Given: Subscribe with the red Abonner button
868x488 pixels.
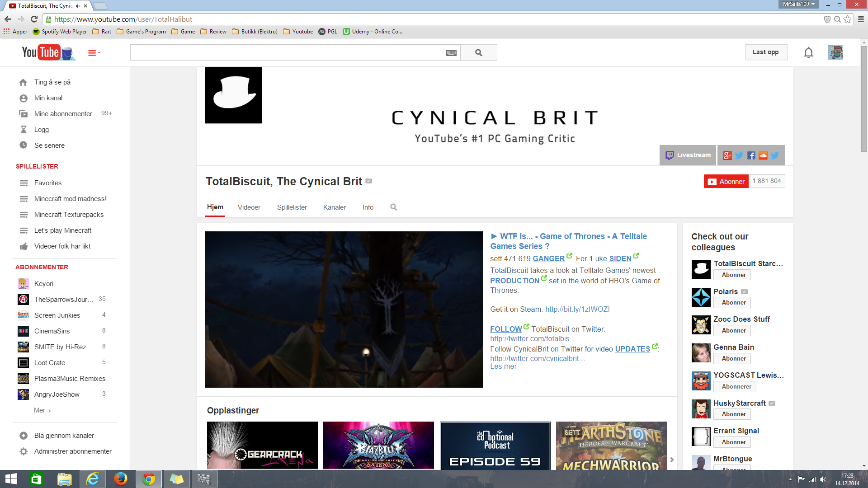Looking at the screenshot, I should pyautogui.click(x=726, y=181).
